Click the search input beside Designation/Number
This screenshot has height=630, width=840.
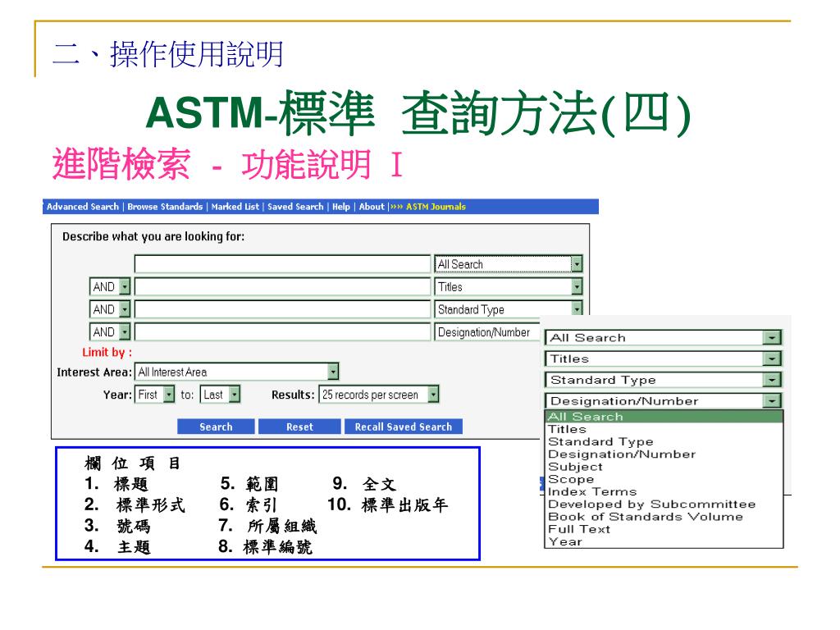282,331
